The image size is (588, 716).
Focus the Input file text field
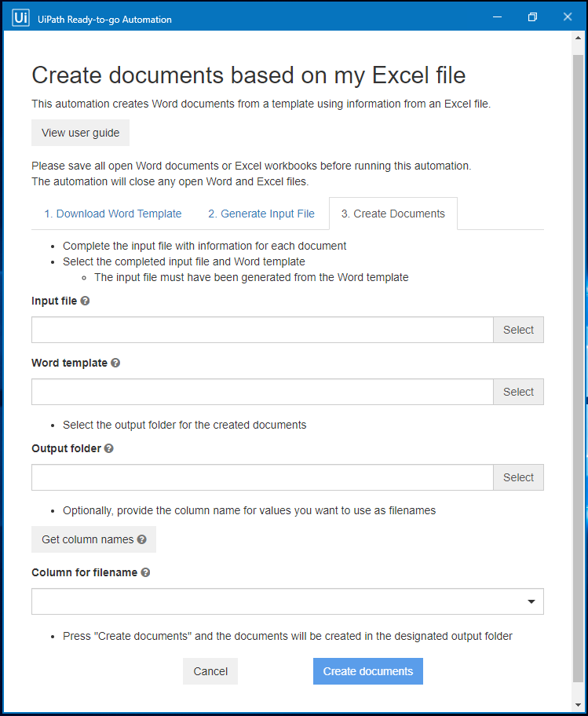click(x=262, y=330)
